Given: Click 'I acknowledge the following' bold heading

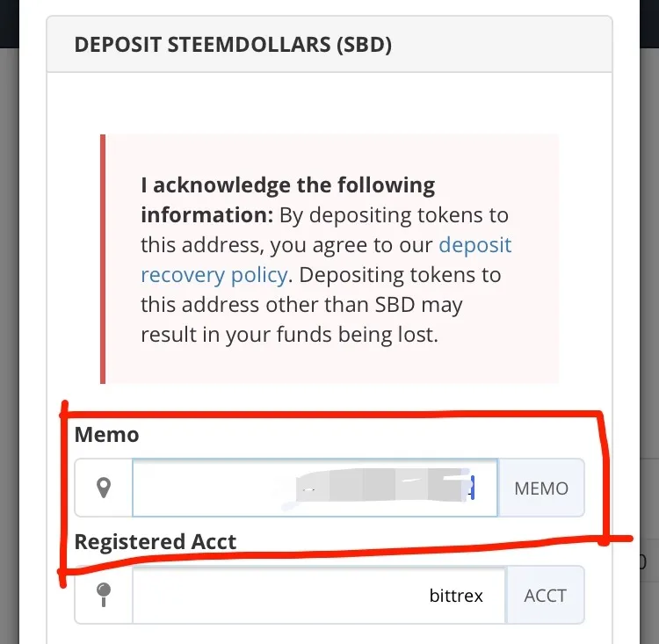Looking at the screenshot, I should [288, 185].
